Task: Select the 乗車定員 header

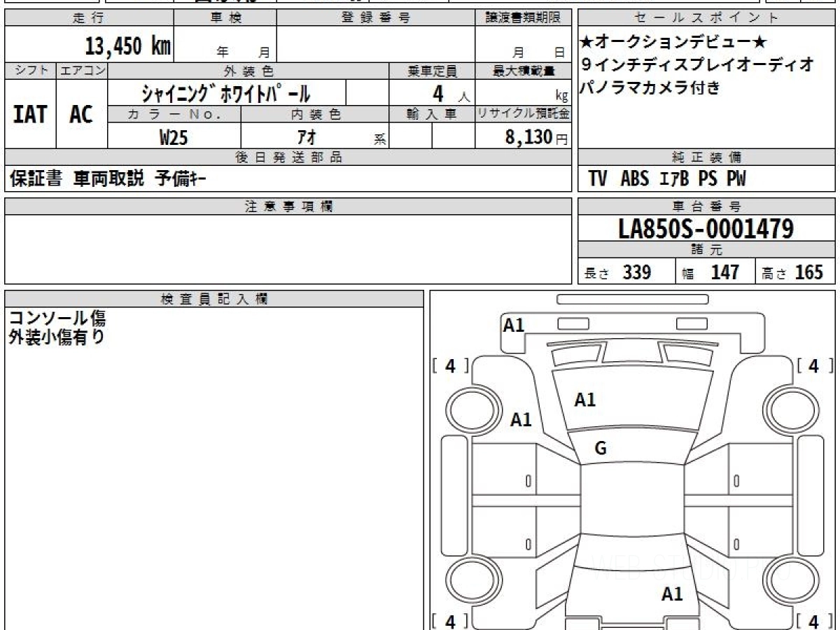Action: tap(432, 71)
